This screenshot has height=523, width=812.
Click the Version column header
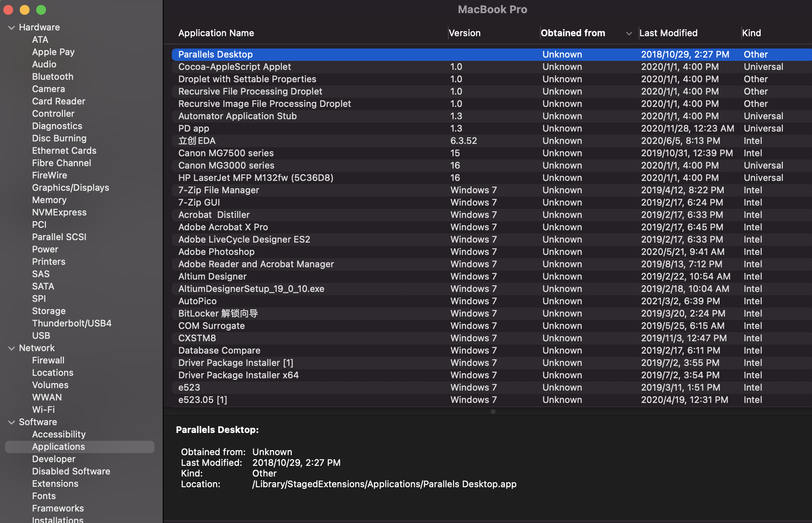point(464,33)
